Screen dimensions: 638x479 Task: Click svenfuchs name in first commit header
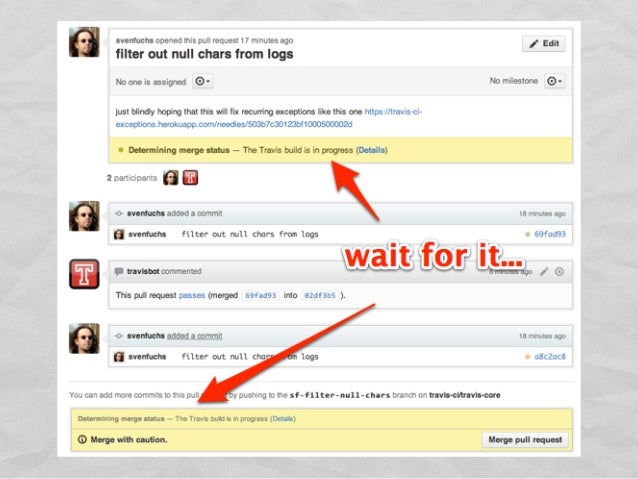tap(146, 213)
